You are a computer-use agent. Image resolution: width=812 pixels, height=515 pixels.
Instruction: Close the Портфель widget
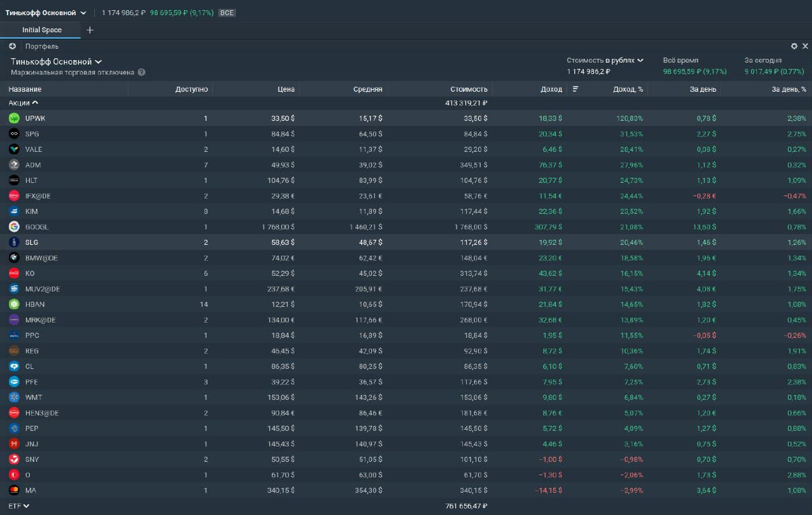tap(805, 46)
